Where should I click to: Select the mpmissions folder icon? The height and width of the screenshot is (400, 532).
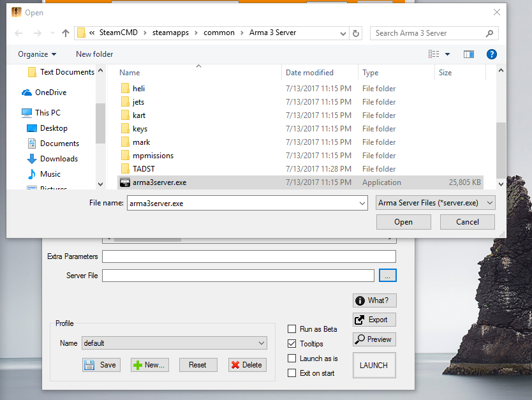(x=125, y=156)
